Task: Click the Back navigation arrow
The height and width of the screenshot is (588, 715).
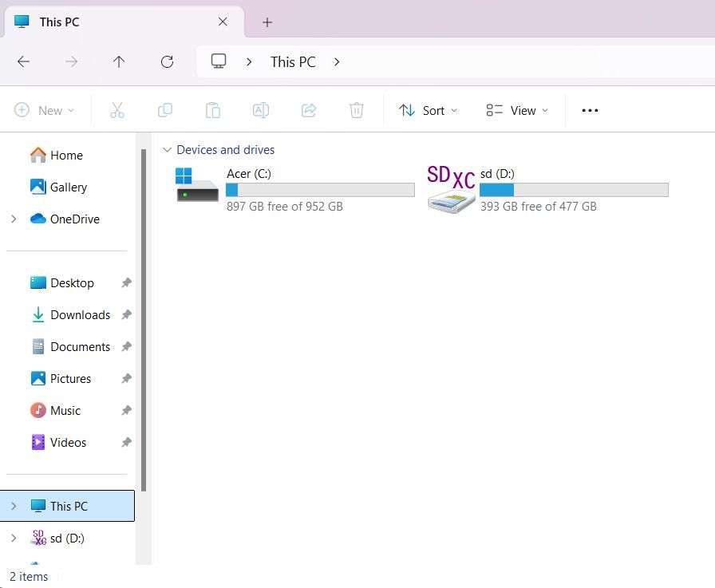Action: click(x=23, y=61)
